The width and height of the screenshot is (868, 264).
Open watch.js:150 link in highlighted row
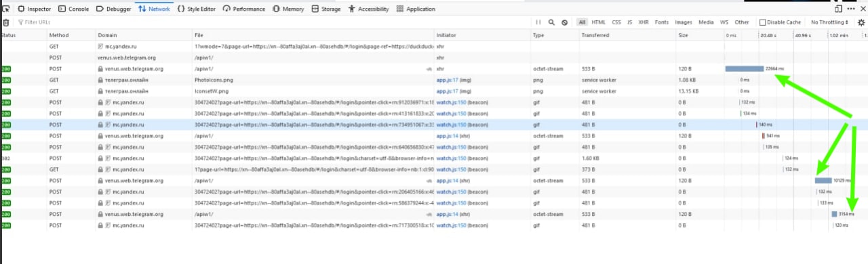(450, 125)
